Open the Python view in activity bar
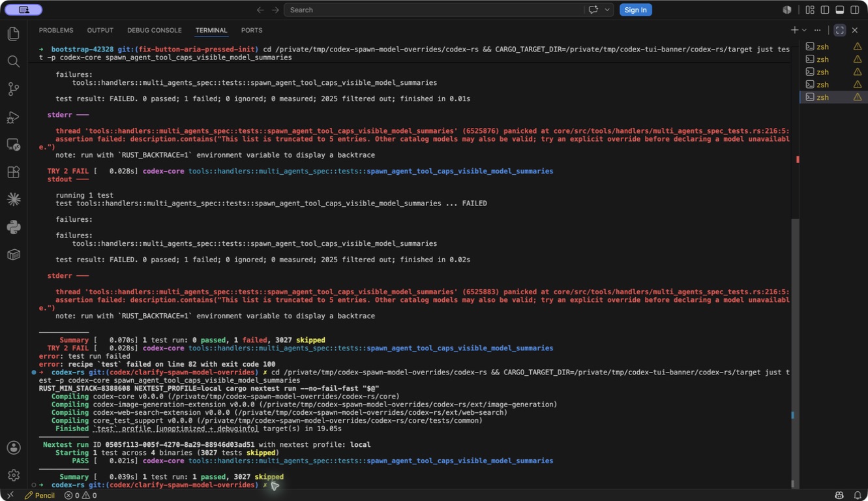Screen dimensions: 868x501 (13, 227)
